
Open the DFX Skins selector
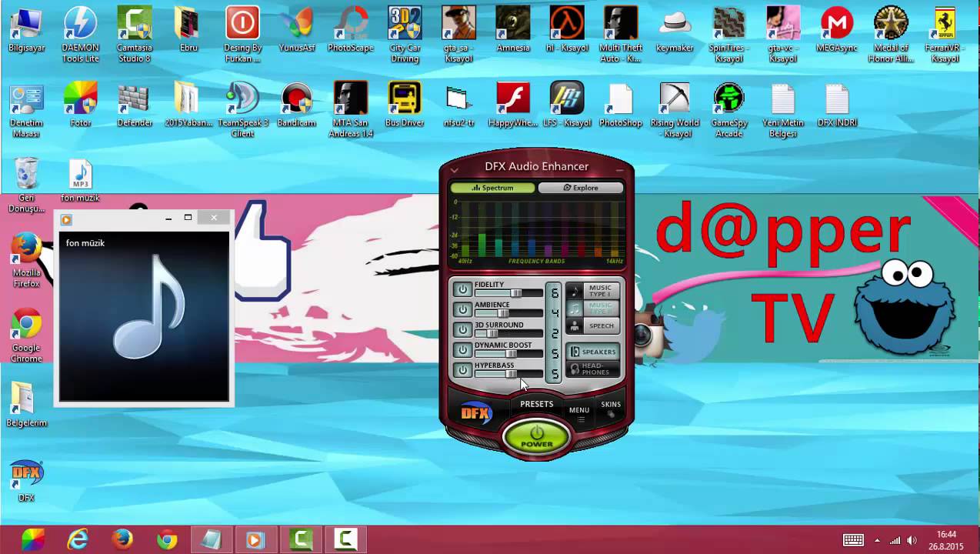point(611,409)
